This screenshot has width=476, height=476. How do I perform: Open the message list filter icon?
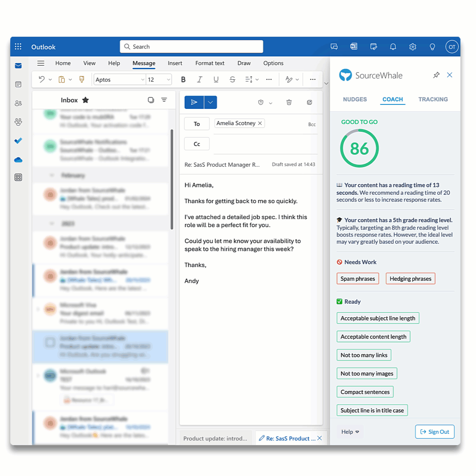click(164, 100)
